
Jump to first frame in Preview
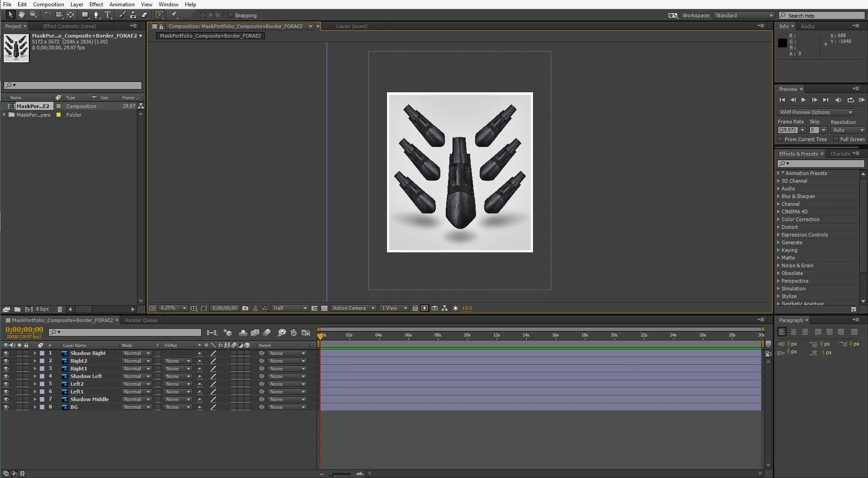coord(782,100)
